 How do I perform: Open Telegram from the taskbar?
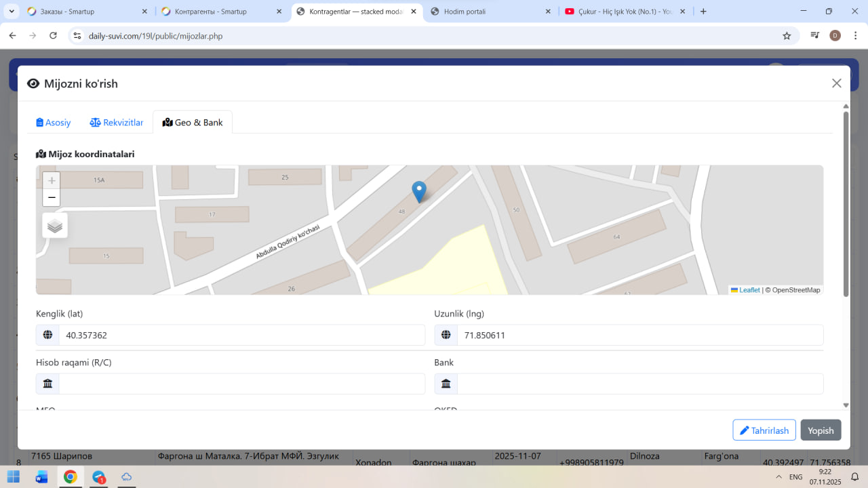point(99,477)
